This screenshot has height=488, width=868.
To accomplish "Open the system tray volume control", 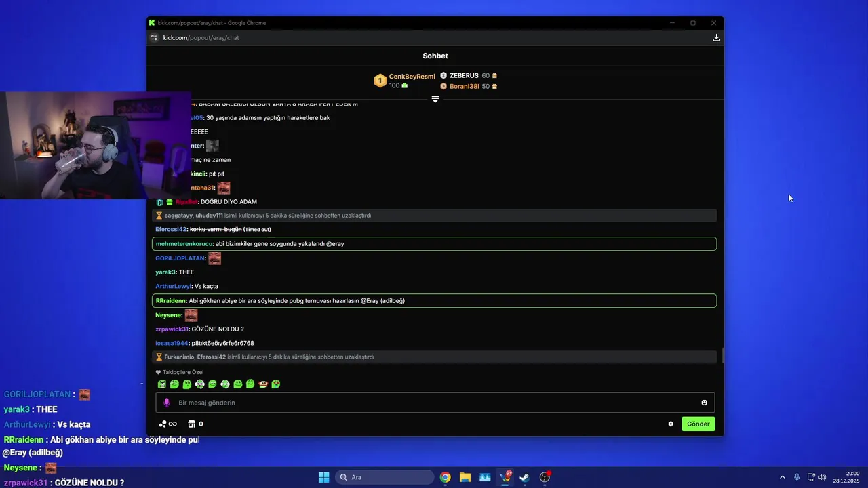I will [823, 477].
